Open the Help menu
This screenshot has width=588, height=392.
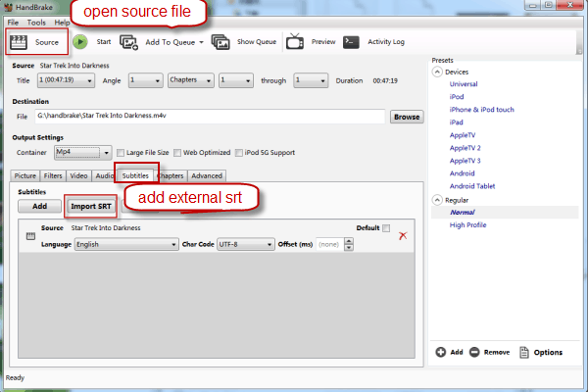point(62,23)
